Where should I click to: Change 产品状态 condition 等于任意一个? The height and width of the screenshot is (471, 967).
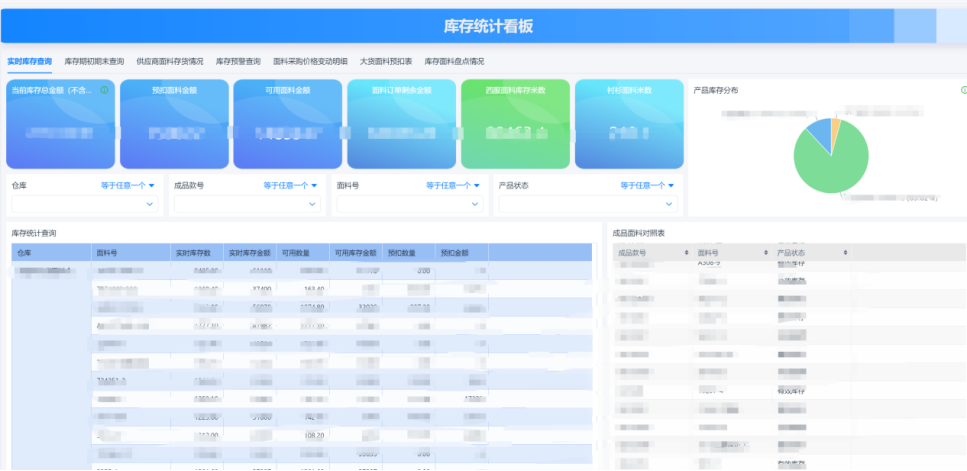pyautogui.click(x=647, y=185)
